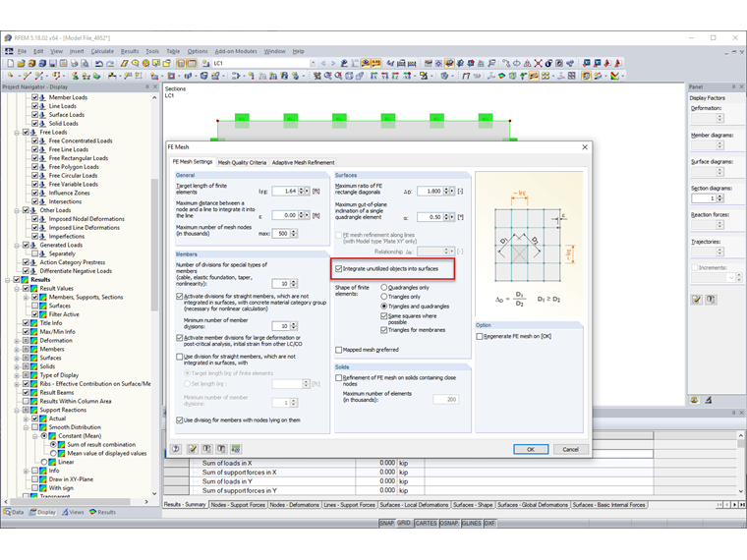Image resolution: width=747 pixels, height=560 pixels.
Task: Click first view-toggle icon left of LC1 box
Action: (181, 63)
